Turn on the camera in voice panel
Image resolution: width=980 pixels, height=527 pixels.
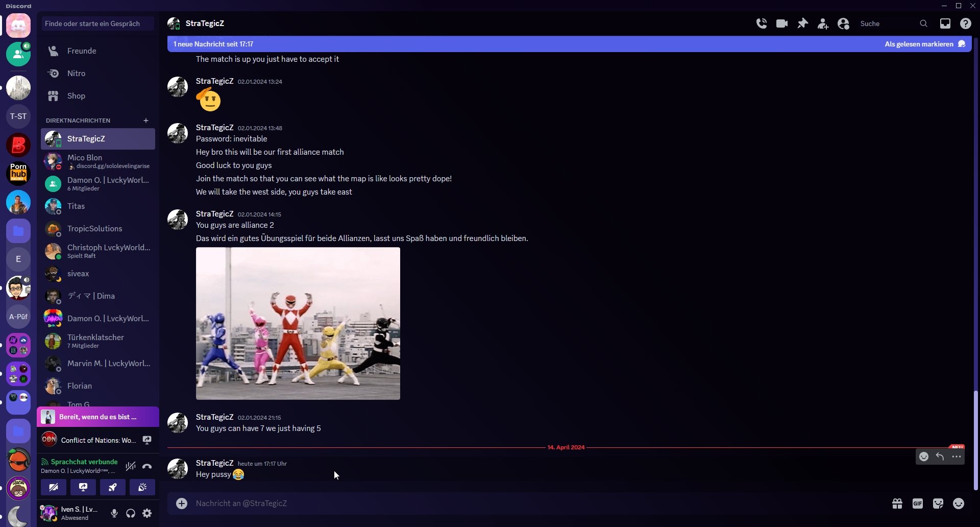pyautogui.click(x=54, y=487)
